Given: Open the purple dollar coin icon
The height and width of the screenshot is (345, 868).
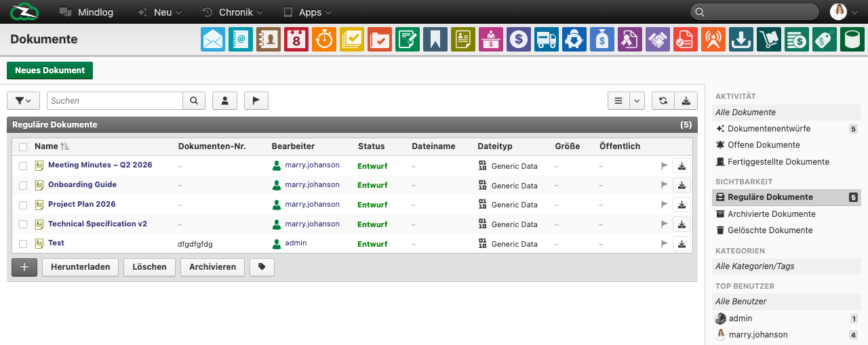Looking at the screenshot, I should (x=519, y=39).
